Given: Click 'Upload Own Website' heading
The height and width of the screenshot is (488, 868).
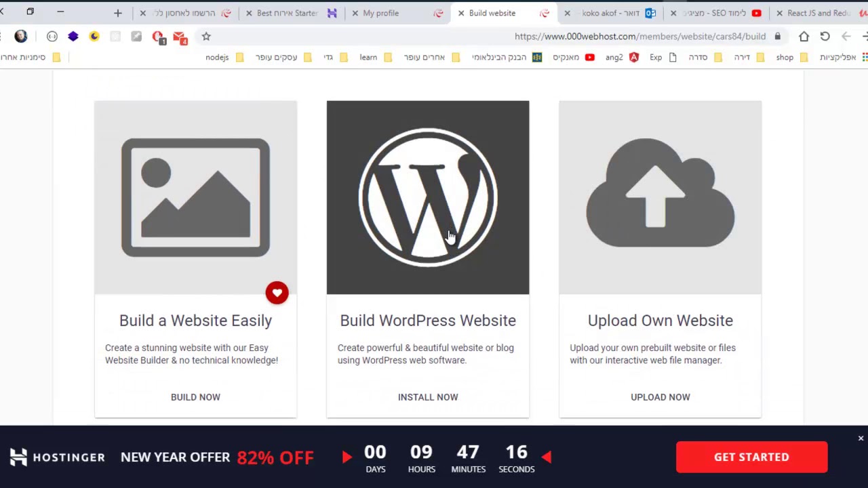Looking at the screenshot, I should pyautogui.click(x=660, y=321).
